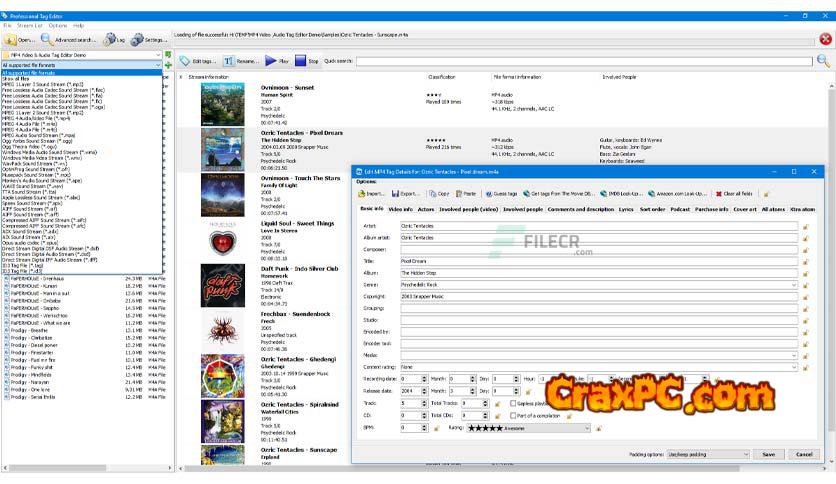Check the Part of a compilation box
Screen dimensions: 836x484
click(513, 415)
